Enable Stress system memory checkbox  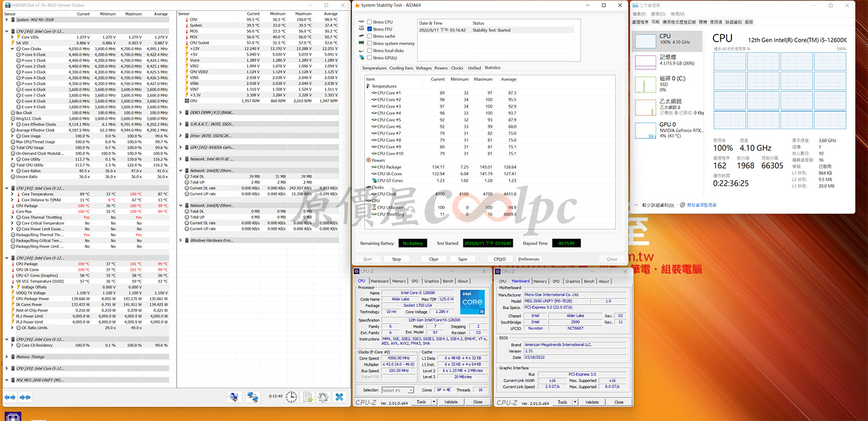pos(369,43)
